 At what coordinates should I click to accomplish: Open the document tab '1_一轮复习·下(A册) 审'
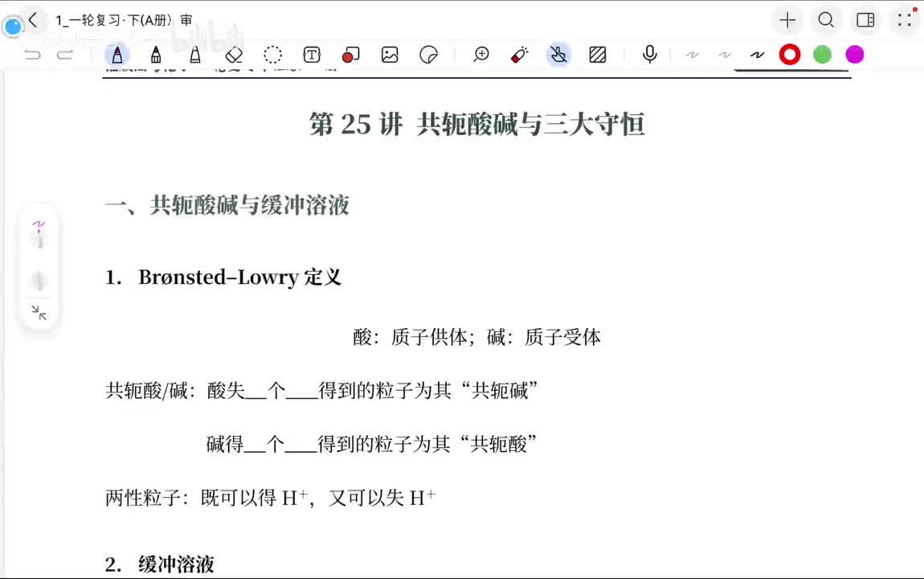tap(124, 21)
